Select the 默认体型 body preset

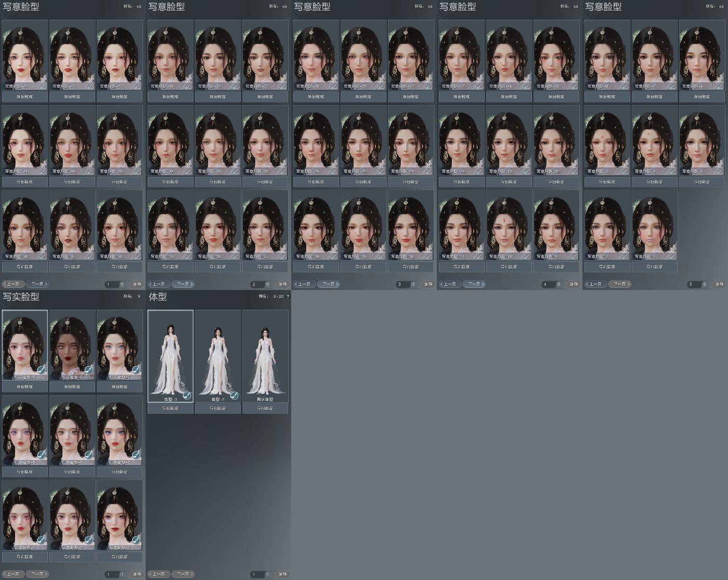tap(265, 357)
